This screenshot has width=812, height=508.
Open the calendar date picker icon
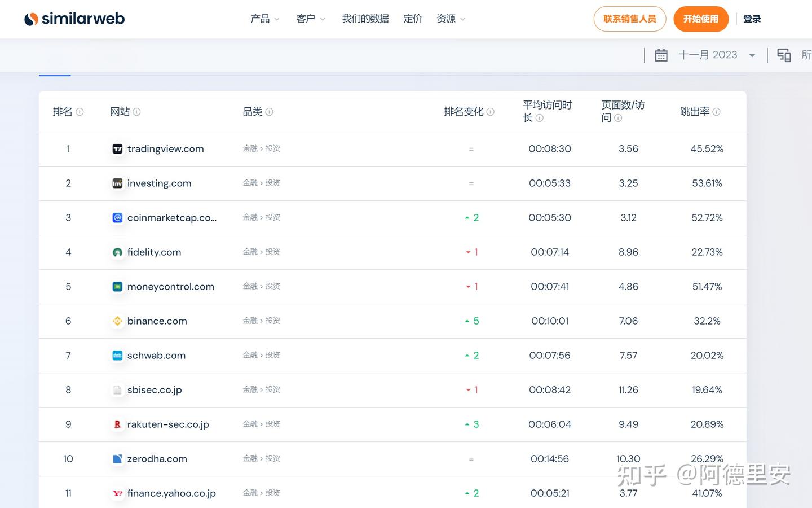coord(660,55)
